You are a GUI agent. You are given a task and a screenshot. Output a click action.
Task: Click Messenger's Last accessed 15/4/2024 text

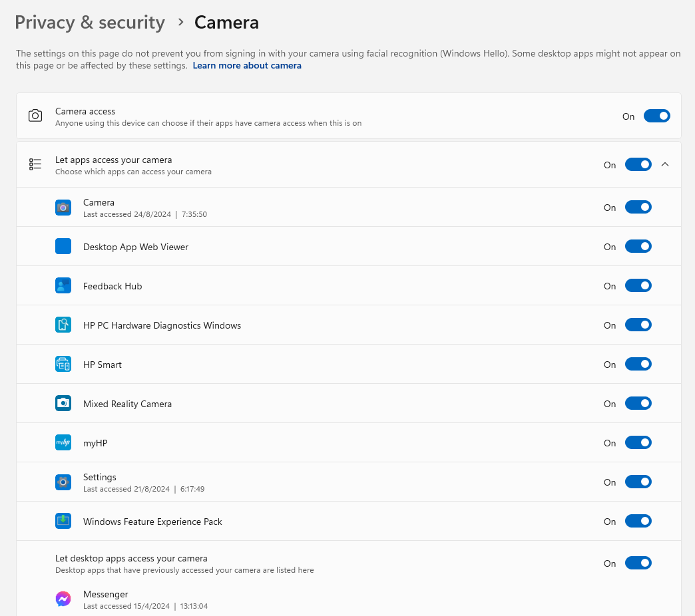tap(145, 606)
